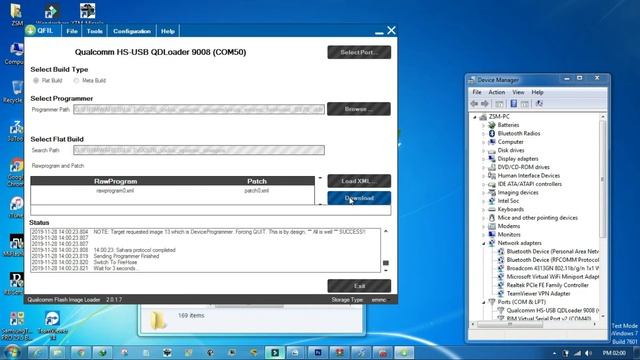Image resolution: width=640 pixels, height=360 pixels.
Task: Click Scan for hardware changes icon
Action: click(x=539, y=104)
